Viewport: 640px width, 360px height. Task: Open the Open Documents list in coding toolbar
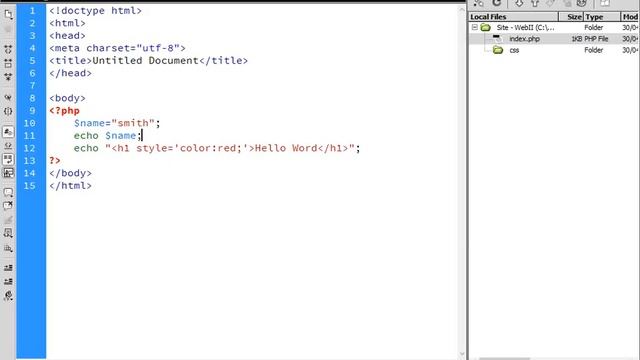pos(8,14)
